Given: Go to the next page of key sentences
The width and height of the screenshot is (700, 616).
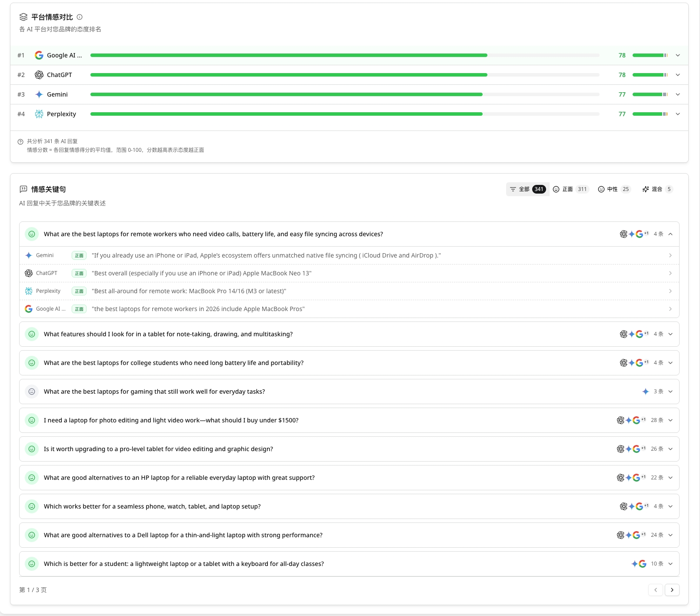Looking at the screenshot, I should pos(672,590).
